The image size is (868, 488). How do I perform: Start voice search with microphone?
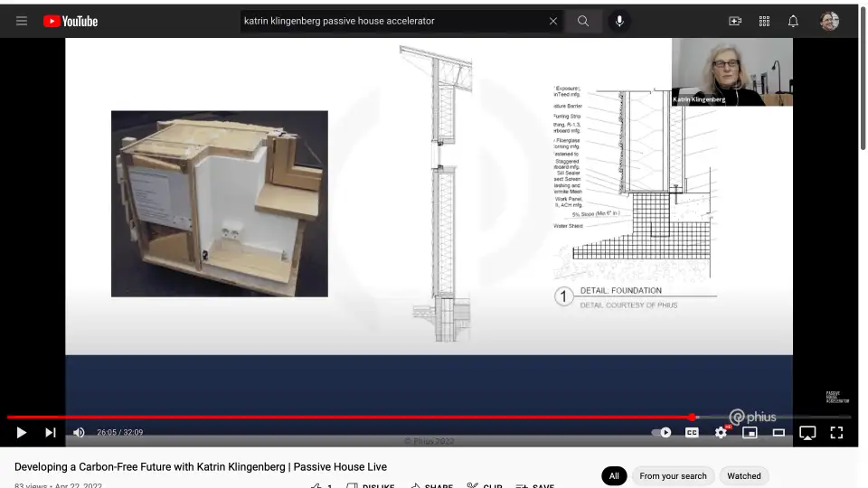pyautogui.click(x=619, y=21)
